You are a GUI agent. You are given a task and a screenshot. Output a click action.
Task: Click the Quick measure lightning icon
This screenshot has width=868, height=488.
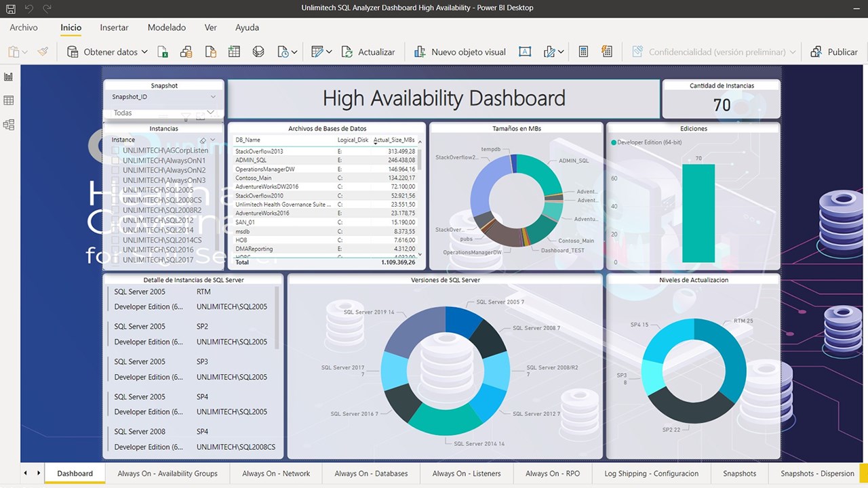607,52
